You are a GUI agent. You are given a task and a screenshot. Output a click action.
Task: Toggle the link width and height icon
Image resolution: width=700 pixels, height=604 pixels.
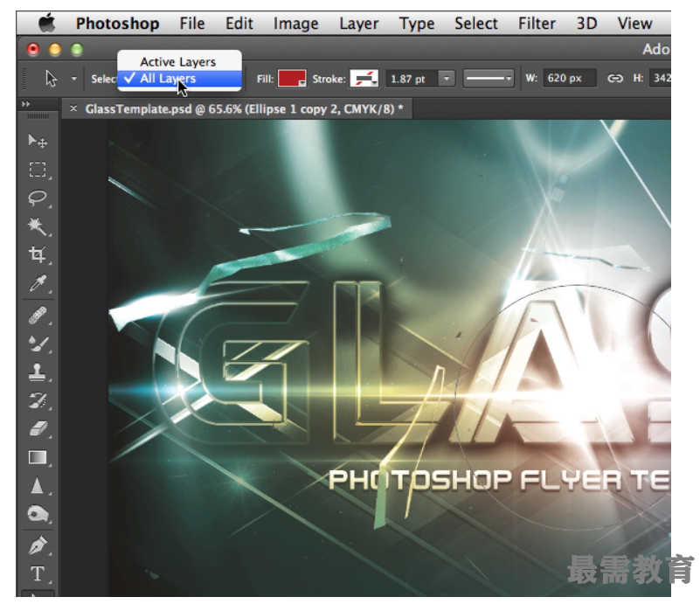click(x=614, y=79)
